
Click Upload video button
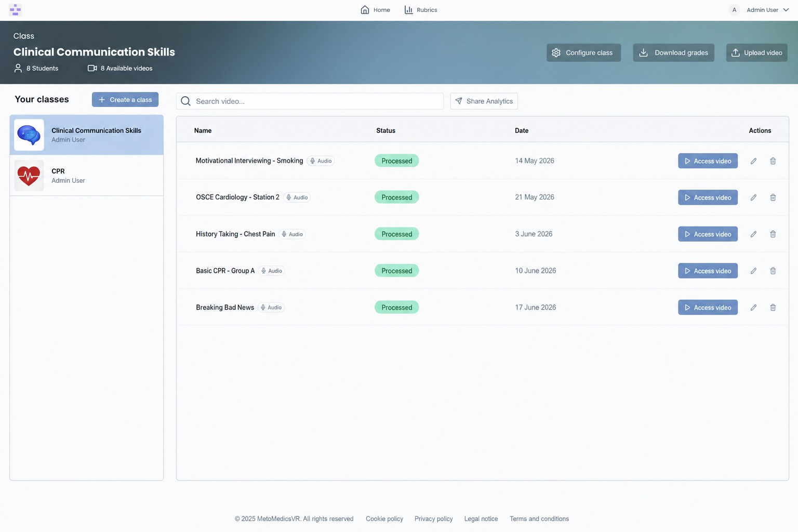tap(756, 52)
